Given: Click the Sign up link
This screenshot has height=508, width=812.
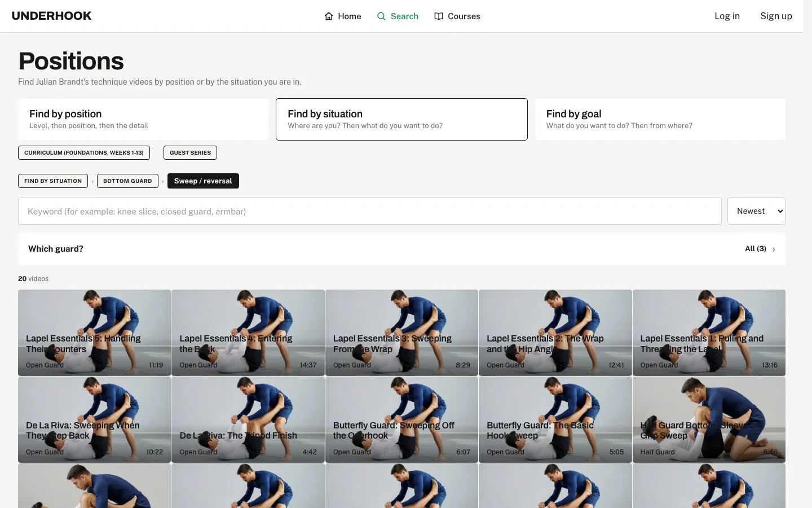Looking at the screenshot, I should pos(776,16).
